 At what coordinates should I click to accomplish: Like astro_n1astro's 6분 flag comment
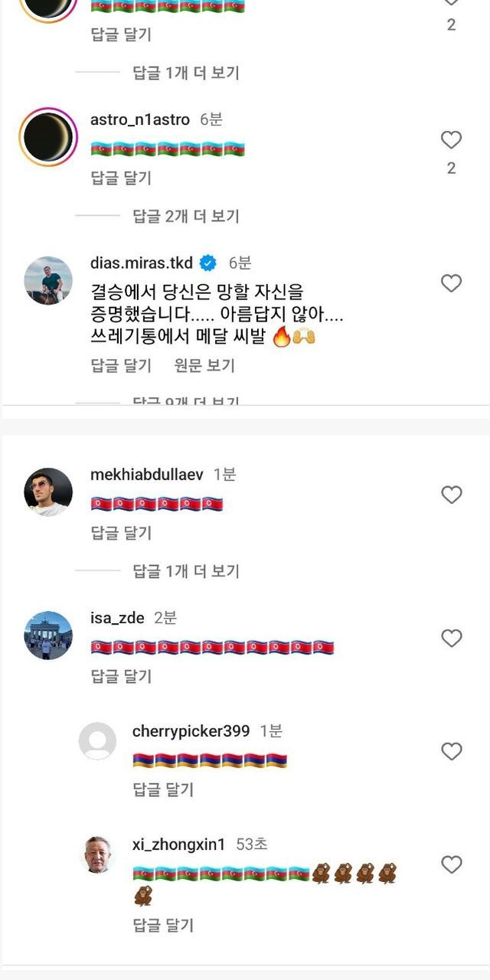[x=451, y=140]
